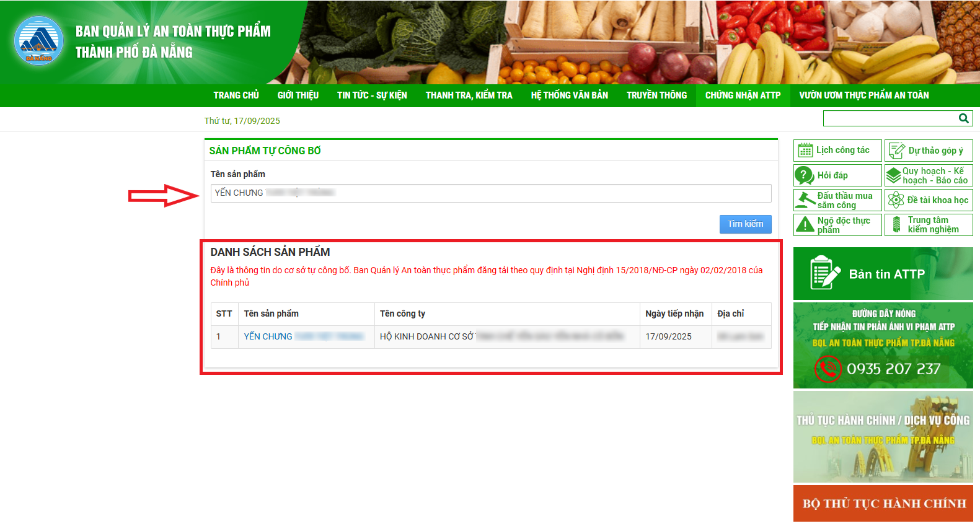Click the Đấu thầu mua sắm công gavel icon
Screen dimensions: 980x526
click(805, 200)
